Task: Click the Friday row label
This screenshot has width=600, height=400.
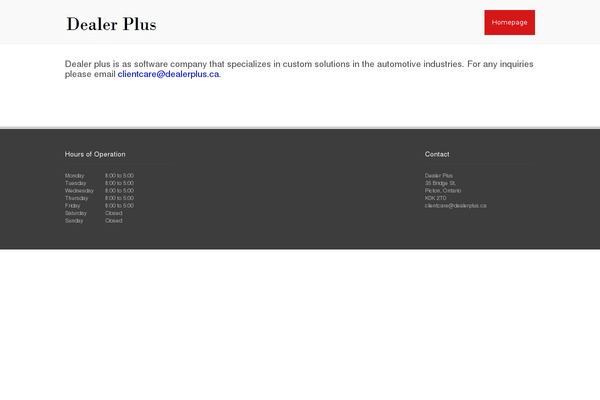Action: tap(72, 206)
